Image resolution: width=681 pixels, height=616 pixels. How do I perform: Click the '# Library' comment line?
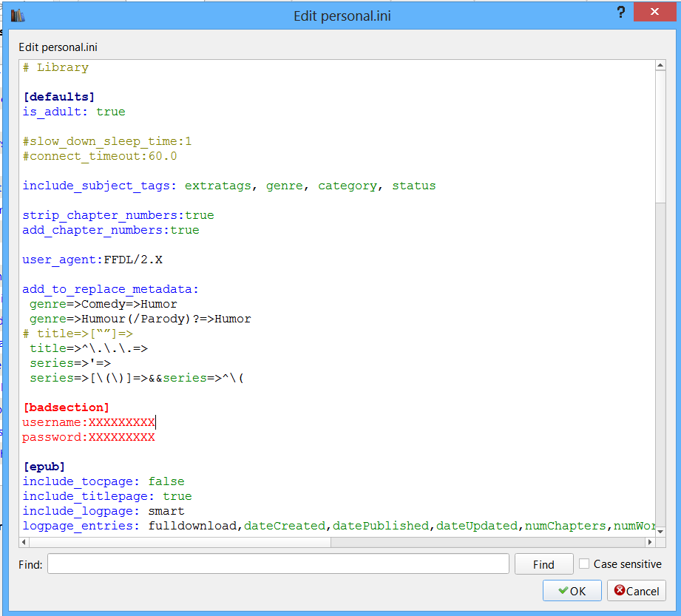[x=55, y=67]
